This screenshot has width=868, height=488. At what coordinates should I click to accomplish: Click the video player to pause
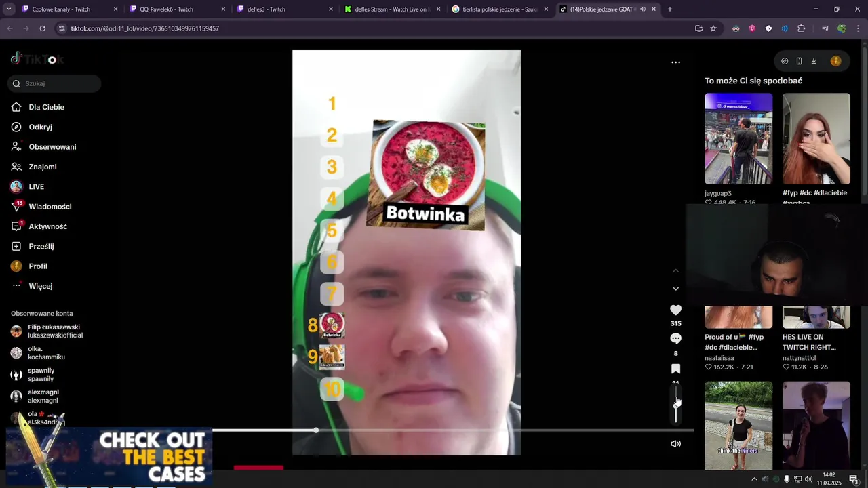pos(406,253)
